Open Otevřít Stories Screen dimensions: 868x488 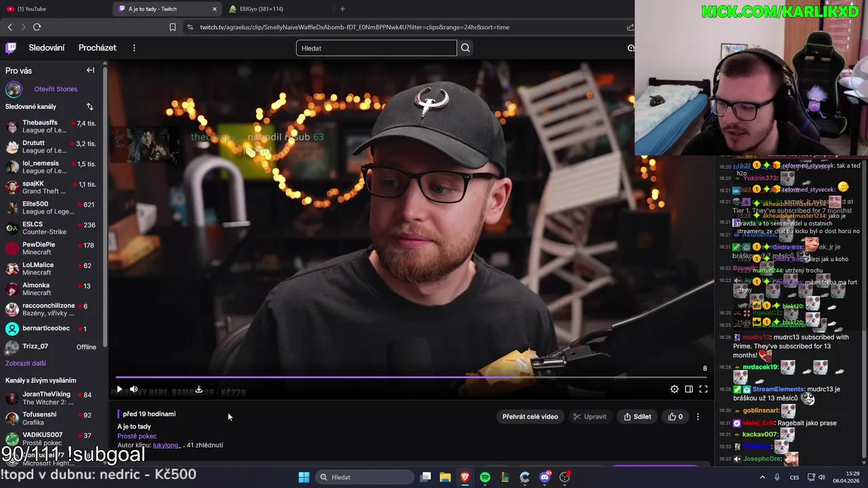point(56,89)
